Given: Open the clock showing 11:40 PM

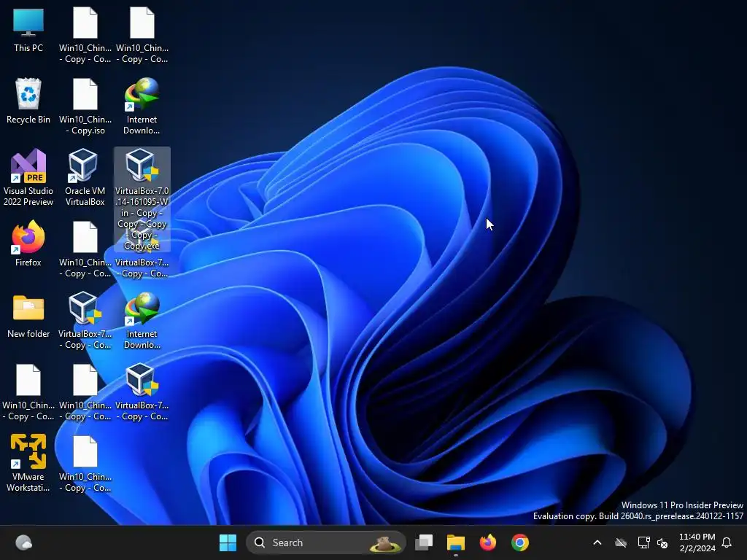Looking at the screenshot, I should (x=697, y=542).
